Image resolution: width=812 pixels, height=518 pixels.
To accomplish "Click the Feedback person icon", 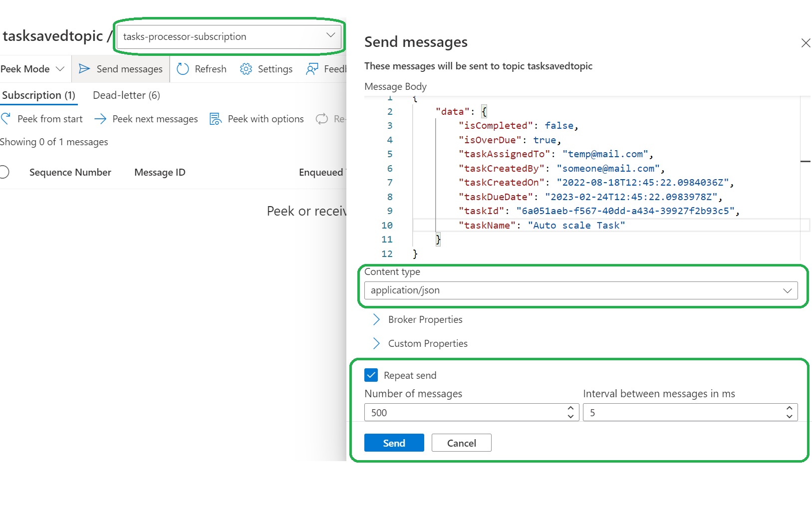I will [x=312, y=69].
